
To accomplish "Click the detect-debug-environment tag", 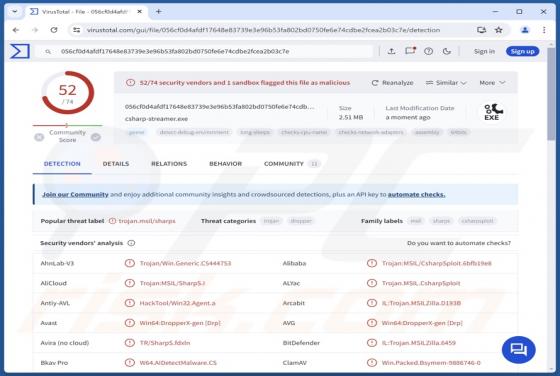I will pyautogui.click(x=194, y=132).
